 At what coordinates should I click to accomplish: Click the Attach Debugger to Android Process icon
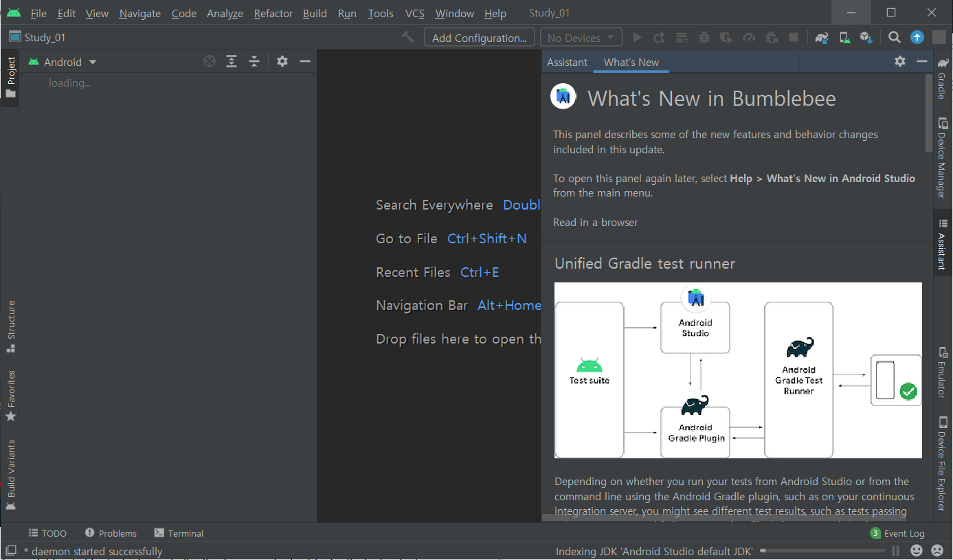(771, 38)
